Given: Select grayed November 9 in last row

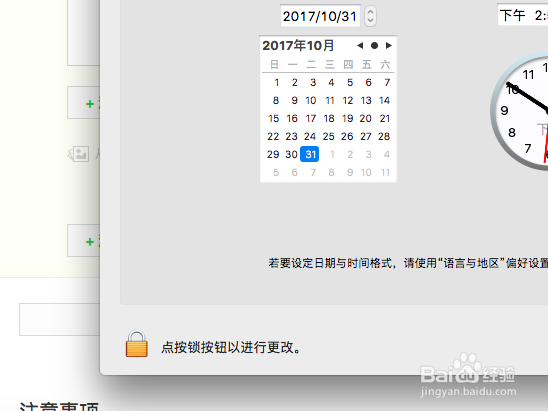Looking at the screenshot, I should pyautogui.click(x=350, y=172).
